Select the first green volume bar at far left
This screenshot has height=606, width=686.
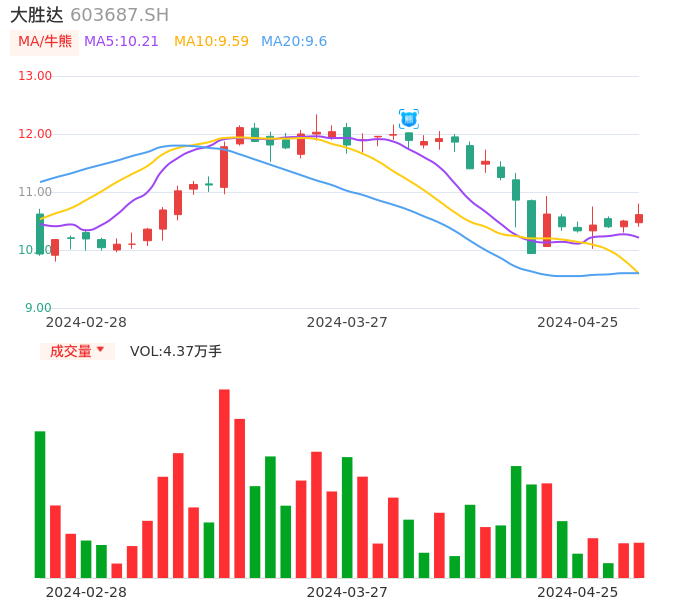40,504
